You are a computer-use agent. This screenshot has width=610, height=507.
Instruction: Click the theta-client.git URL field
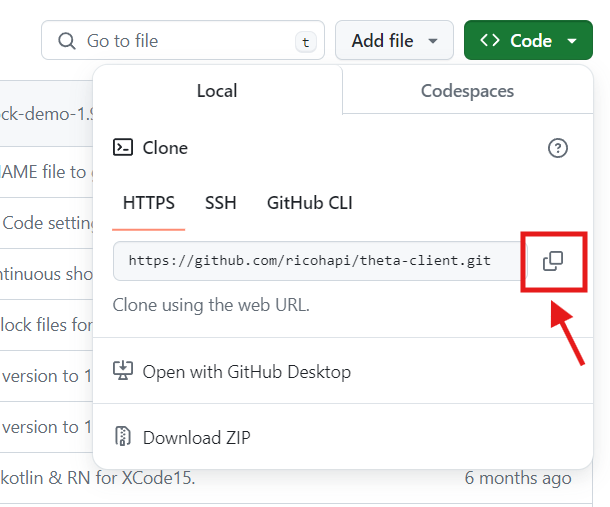(x=318, y=261)
